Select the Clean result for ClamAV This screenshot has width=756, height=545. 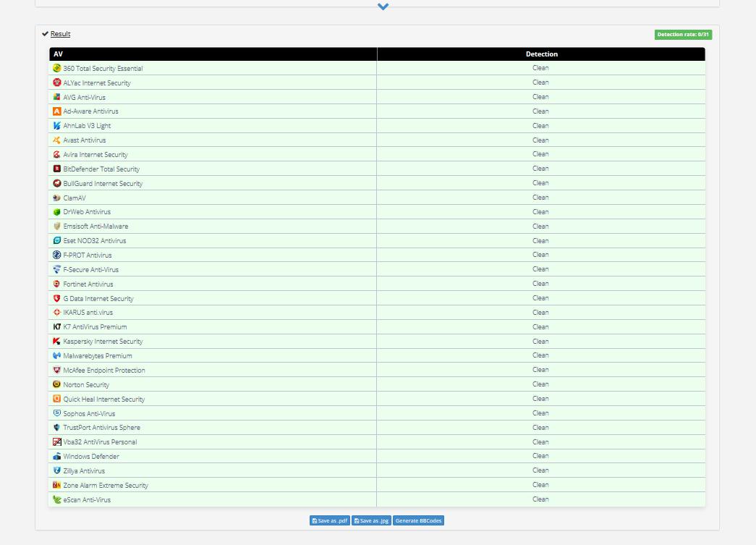click(x=540, y=198)
